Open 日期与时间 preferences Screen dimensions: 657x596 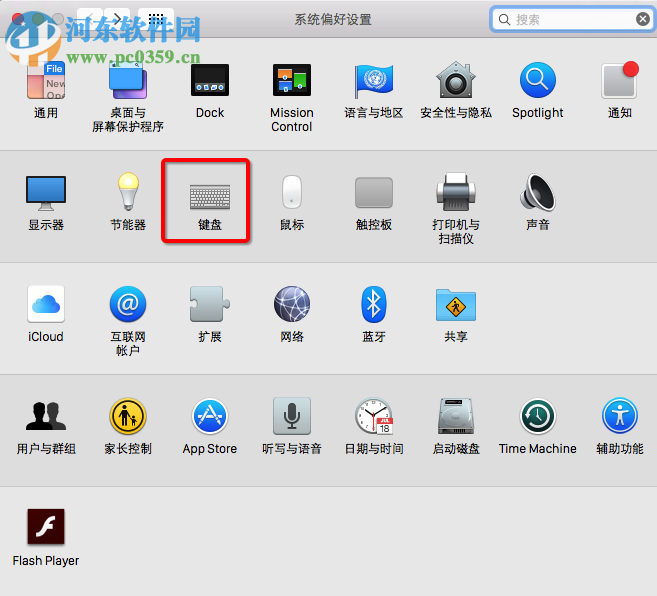tap(374, 416)
